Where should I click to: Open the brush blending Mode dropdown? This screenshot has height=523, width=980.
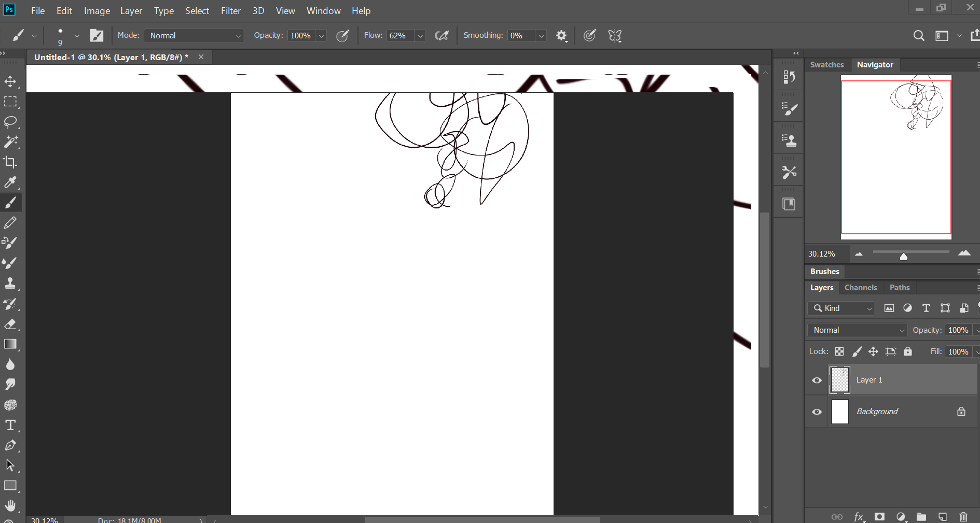click(194, 35)
